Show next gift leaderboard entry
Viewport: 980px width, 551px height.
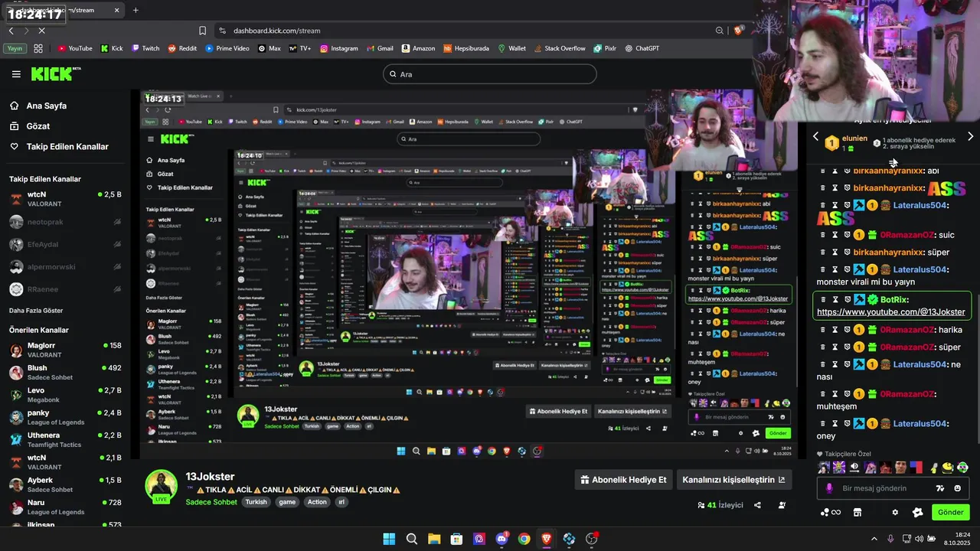pyautogui.click(x=971, y=136)
